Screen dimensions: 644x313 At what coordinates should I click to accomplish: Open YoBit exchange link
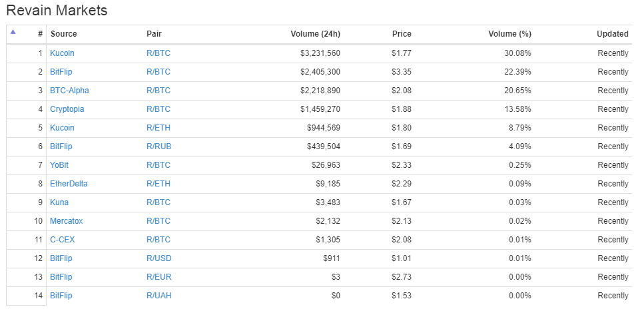pos(59,165)
